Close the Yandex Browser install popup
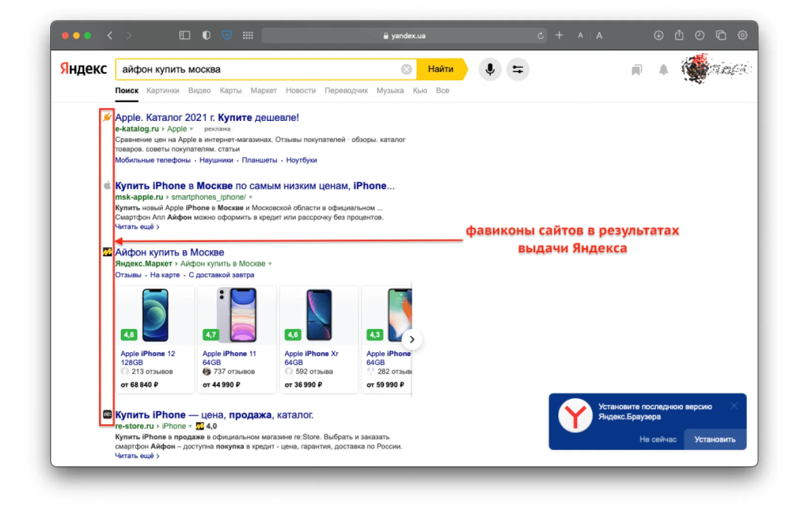This screenshot has width=812, height=507. [x=734, y=405]
